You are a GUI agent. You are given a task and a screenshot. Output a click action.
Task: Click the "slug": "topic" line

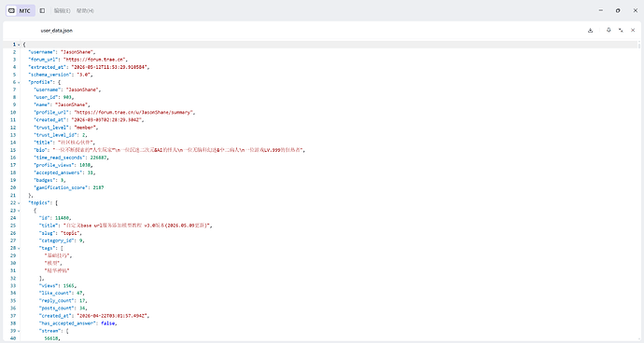(61, 233)
